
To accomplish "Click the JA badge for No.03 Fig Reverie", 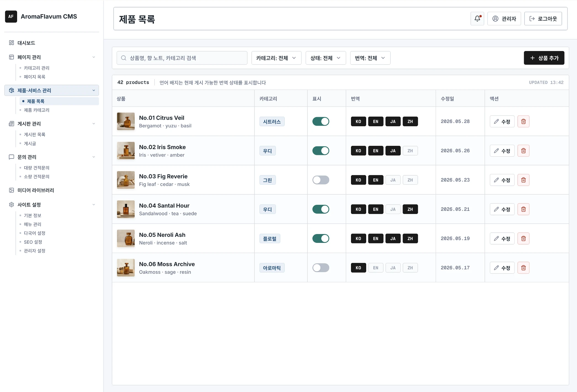I will 393,180.
